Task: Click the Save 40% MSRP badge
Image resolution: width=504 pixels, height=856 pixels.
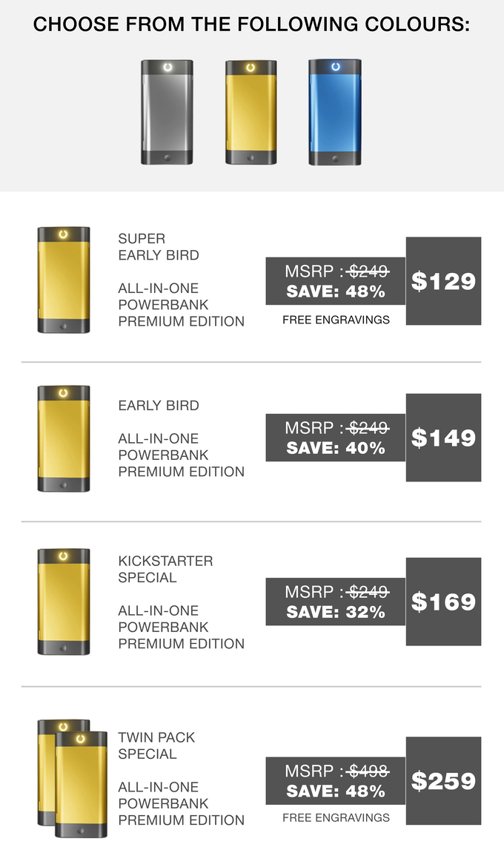Action: click(x=336, y=438)
